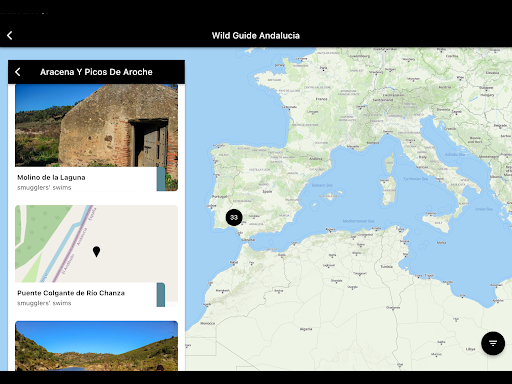
Task: Open Molino de la Laguna photo
Action: [x=96, y=125]
